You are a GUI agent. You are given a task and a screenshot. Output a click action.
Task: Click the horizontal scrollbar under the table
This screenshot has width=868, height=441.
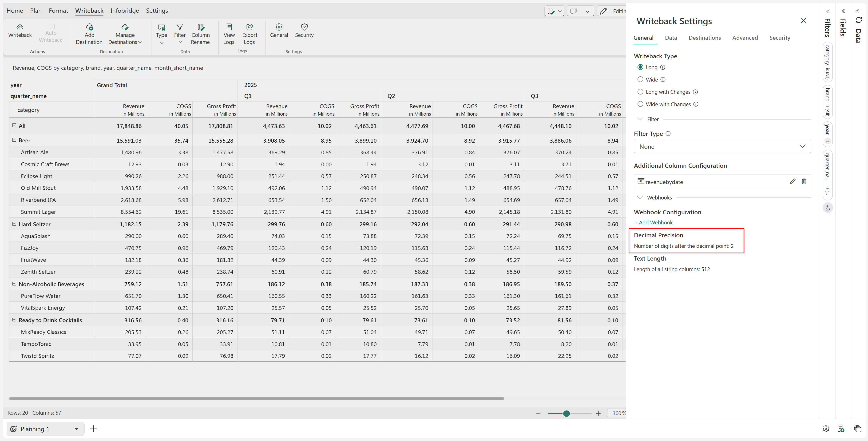[x=256, y=398]
